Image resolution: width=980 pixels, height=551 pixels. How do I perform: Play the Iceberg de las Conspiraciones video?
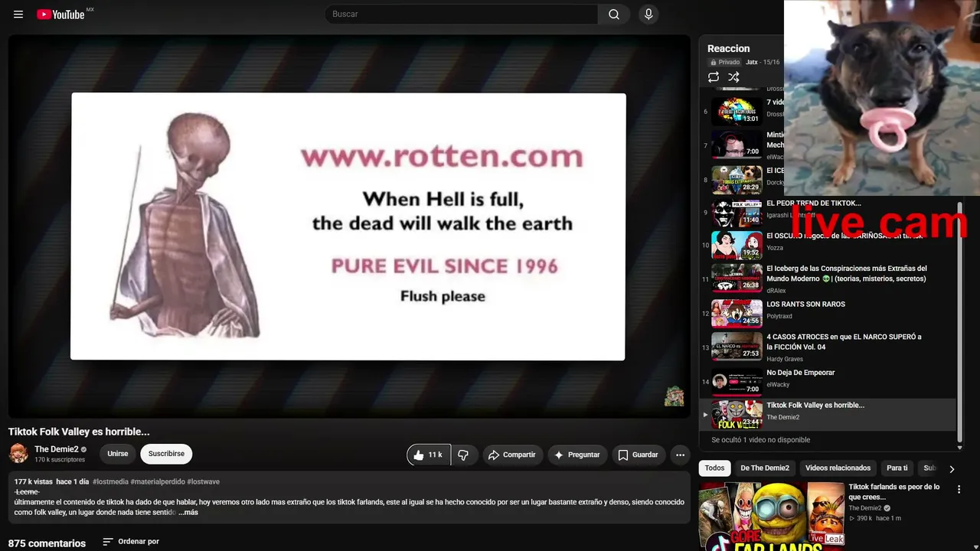point(847,273)
